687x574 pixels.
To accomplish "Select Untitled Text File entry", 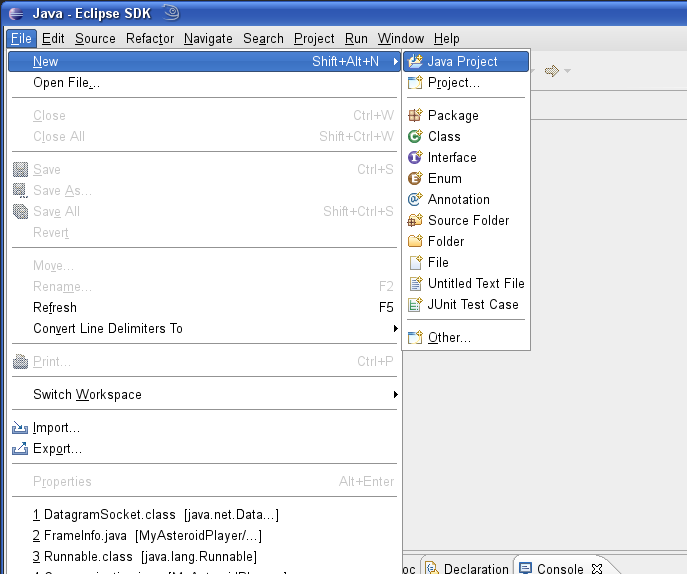I will click(x=466, y=283).
